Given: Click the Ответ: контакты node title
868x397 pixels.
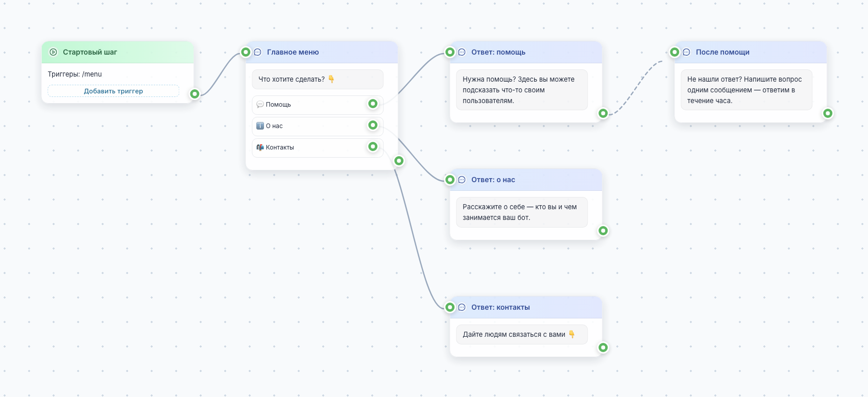Looking at the screenshot, I should click(500, 307).
